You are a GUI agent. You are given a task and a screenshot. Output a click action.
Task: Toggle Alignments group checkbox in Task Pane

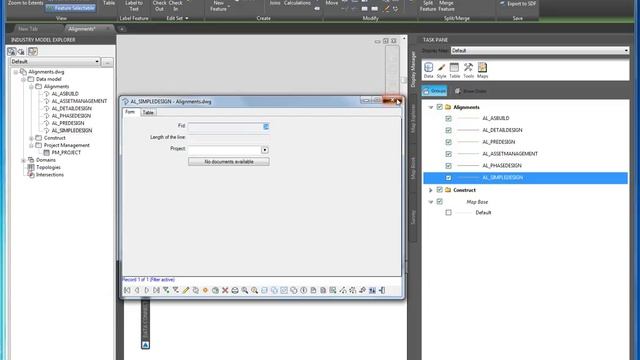click(440, 107)
